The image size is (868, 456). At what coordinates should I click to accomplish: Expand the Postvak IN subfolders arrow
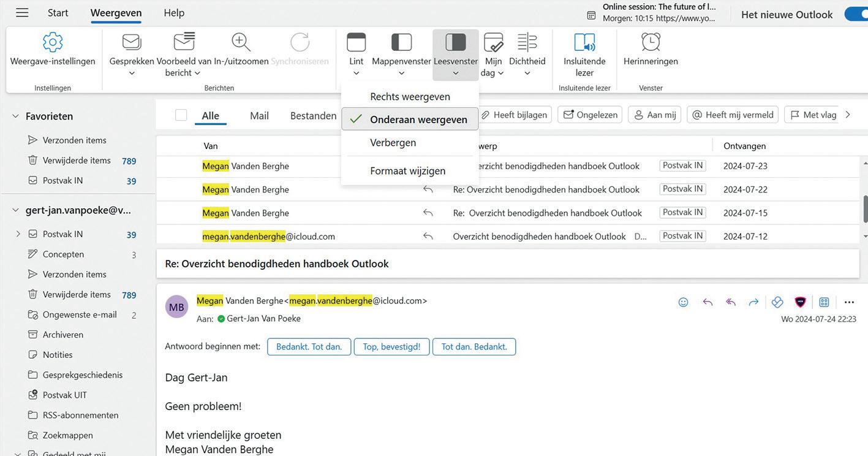click(x=18, y=234)
